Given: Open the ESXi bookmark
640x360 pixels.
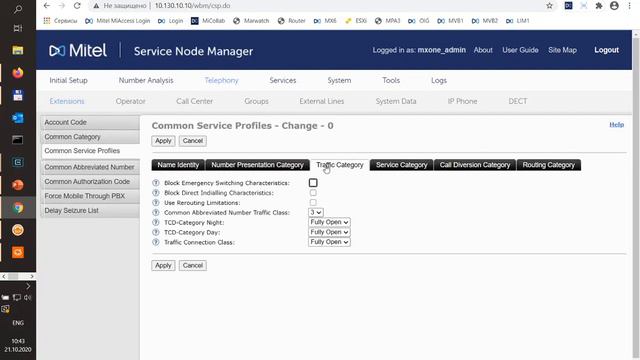Looking at the screenshot, I should click(x=356, y=21).
